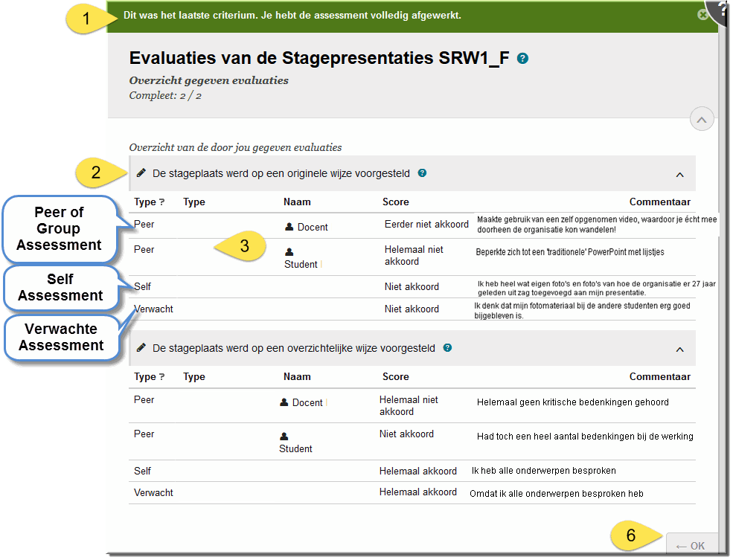Viewport: 733px width, 560px height.
Task: Open help icon for 'originele wijze' criterion
Action: (x=422, y=173)
